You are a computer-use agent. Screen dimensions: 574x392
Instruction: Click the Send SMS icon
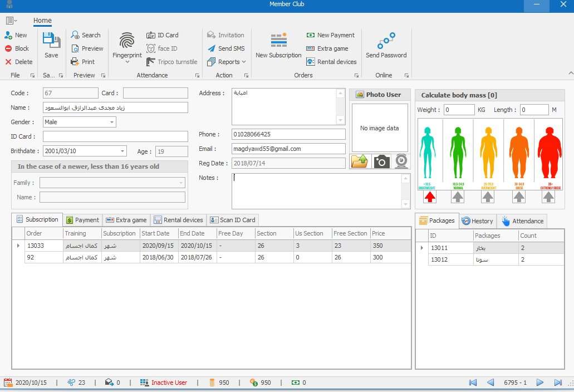[x=212, y=48]
